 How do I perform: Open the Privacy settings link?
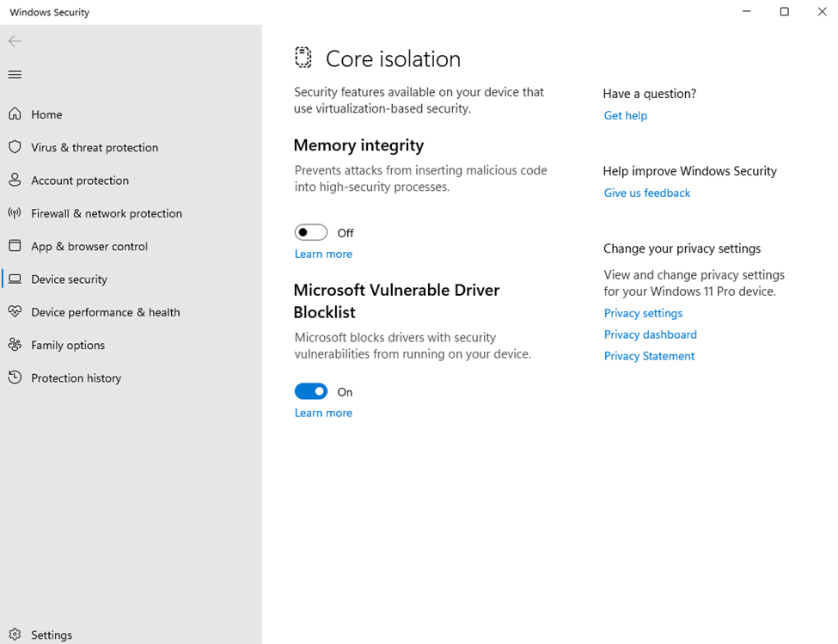pos(643,313)
